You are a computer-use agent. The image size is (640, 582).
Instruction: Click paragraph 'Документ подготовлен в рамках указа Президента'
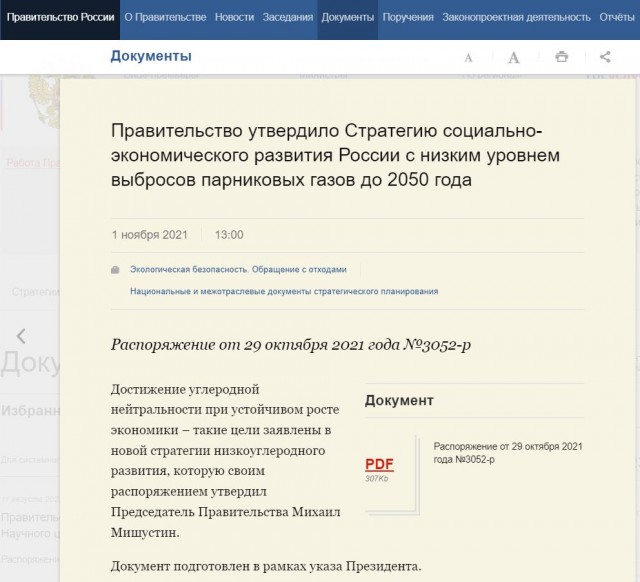266,566
